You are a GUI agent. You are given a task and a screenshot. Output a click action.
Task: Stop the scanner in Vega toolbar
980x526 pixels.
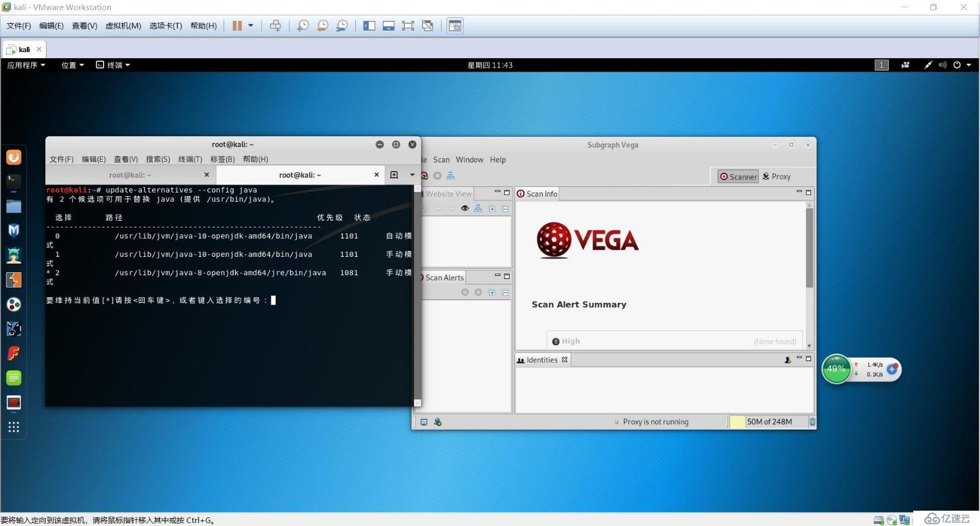pyautogui.click(x=437, y=176)
